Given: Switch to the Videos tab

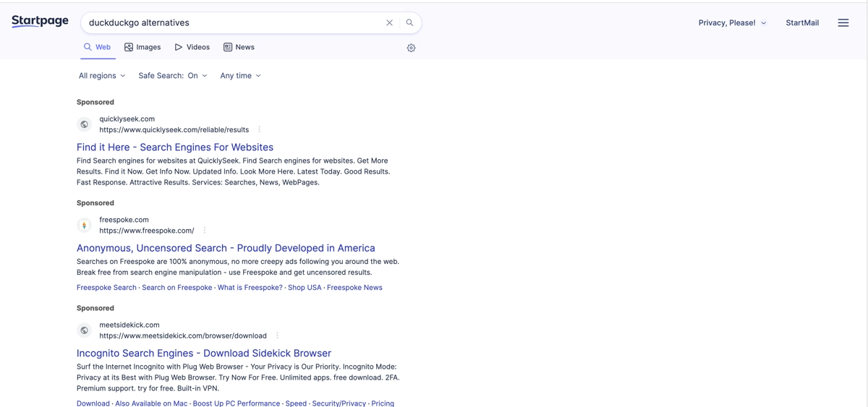Looking at the screenshot, I should tap(192, 47).
